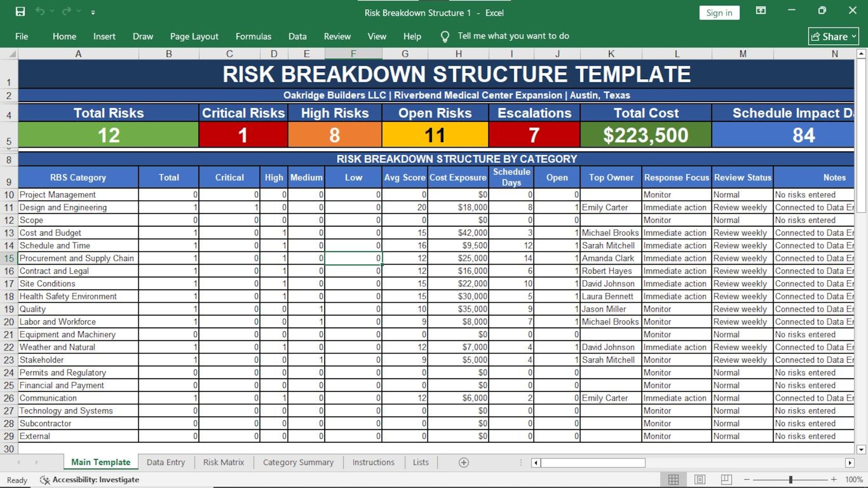This screenshot has width=868, height=488.
Task: Open the File menu
Action: click(x=21, y=36)
